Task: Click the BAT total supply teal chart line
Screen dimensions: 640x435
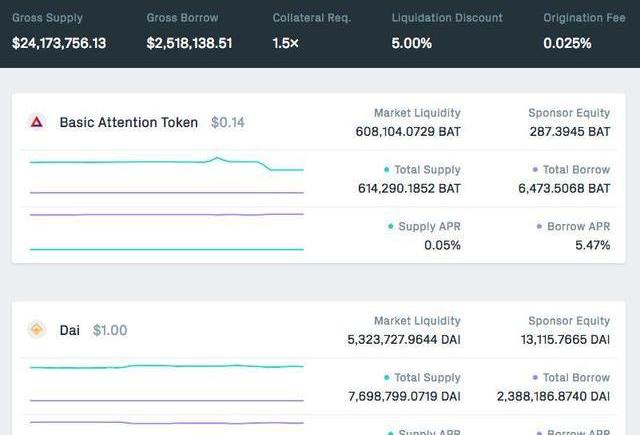Action: click(x=167, y=163)
